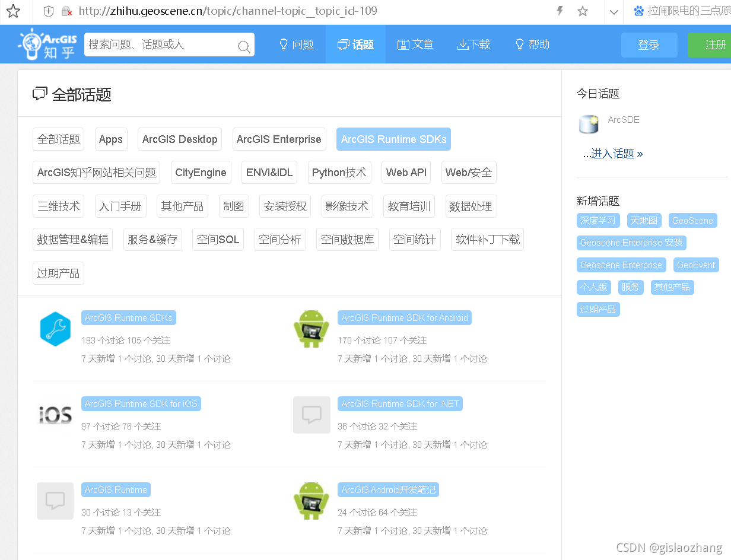Click the placeholder icon for ArcGIS Runtime topic
The image size is (731, 560).
[55, 501]
